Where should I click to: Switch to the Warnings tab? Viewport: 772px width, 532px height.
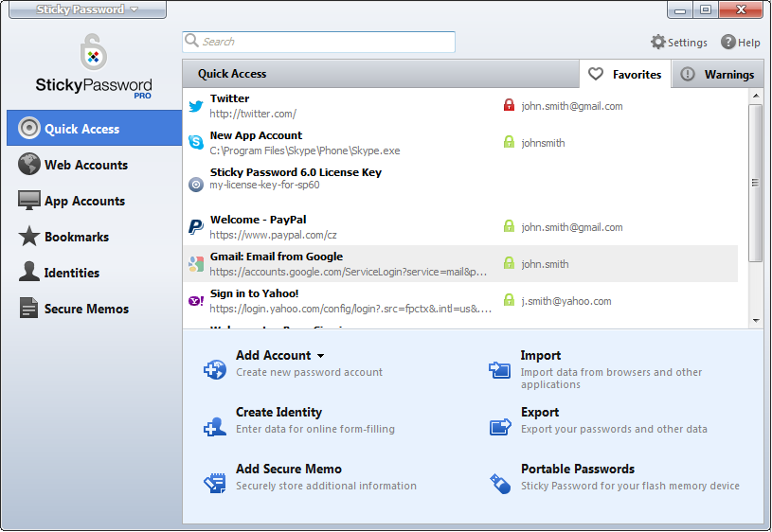coord(717,75)
